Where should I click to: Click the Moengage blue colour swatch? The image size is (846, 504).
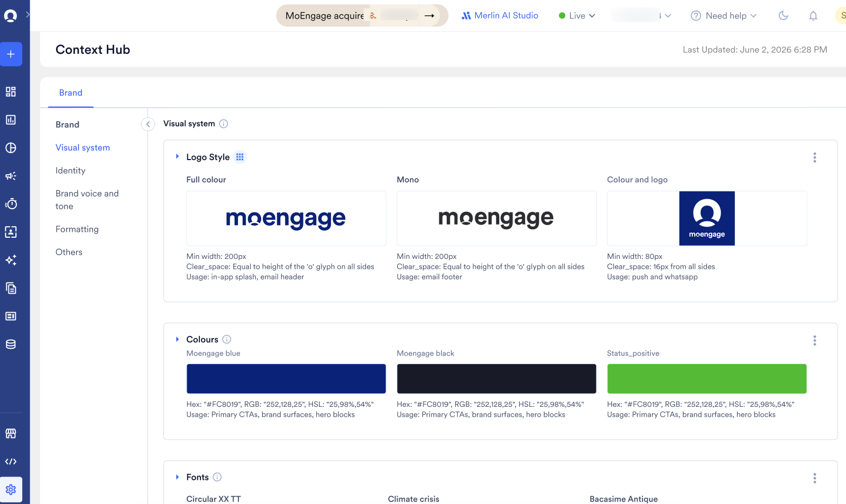(286, 379)
